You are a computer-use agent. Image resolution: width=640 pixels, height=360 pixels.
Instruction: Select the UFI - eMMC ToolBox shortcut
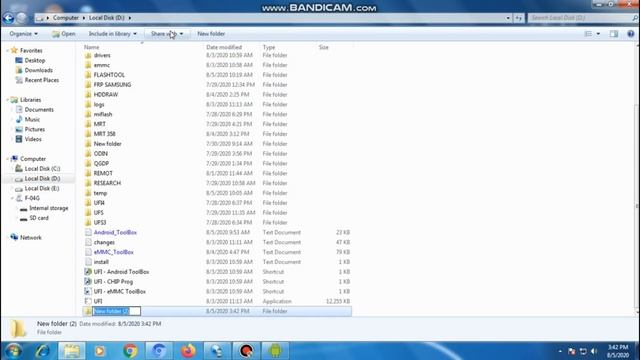pyautogui.click(x=120, y=291)
